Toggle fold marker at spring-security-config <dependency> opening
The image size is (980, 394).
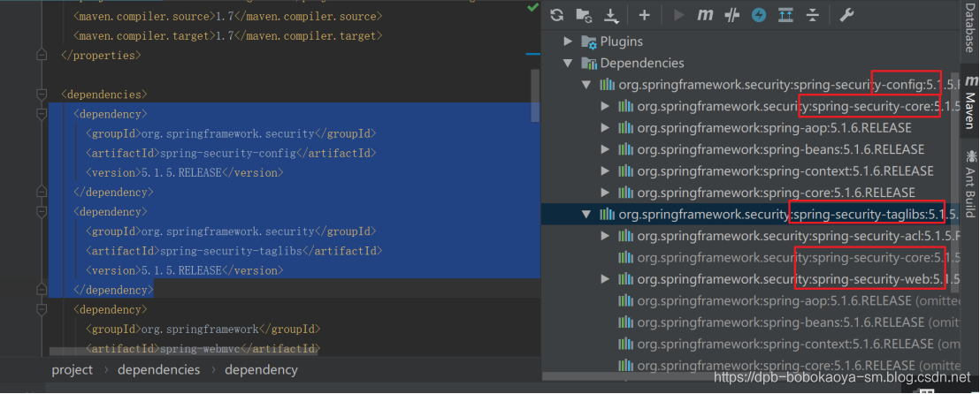(x=42, y=114)
